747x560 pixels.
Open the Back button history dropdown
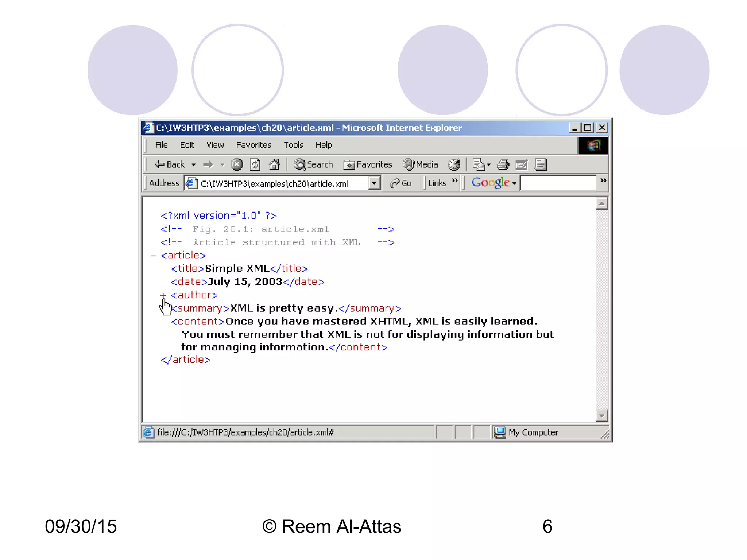click(194, 165)
